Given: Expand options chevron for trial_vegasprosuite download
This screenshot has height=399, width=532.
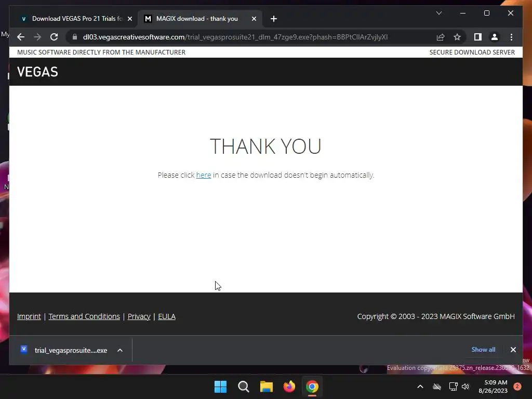Looking at the screenshot, I should (x=120, y=350).
